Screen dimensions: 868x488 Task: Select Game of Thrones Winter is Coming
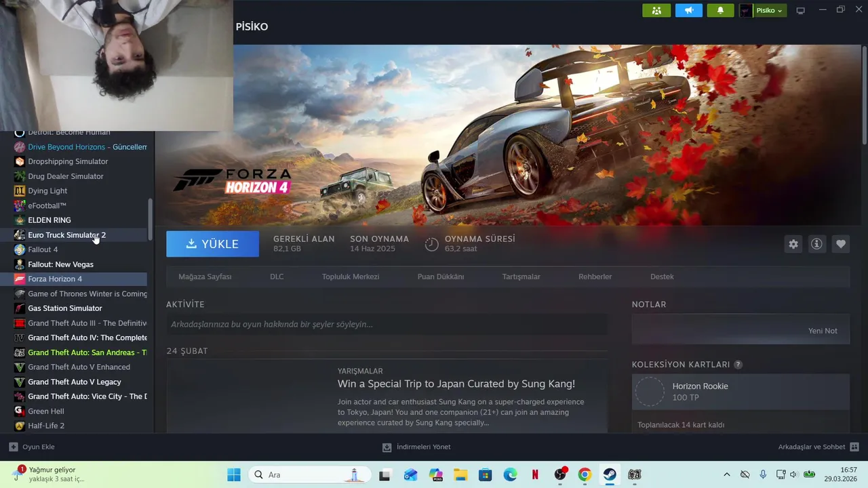(x=81, y=293)
